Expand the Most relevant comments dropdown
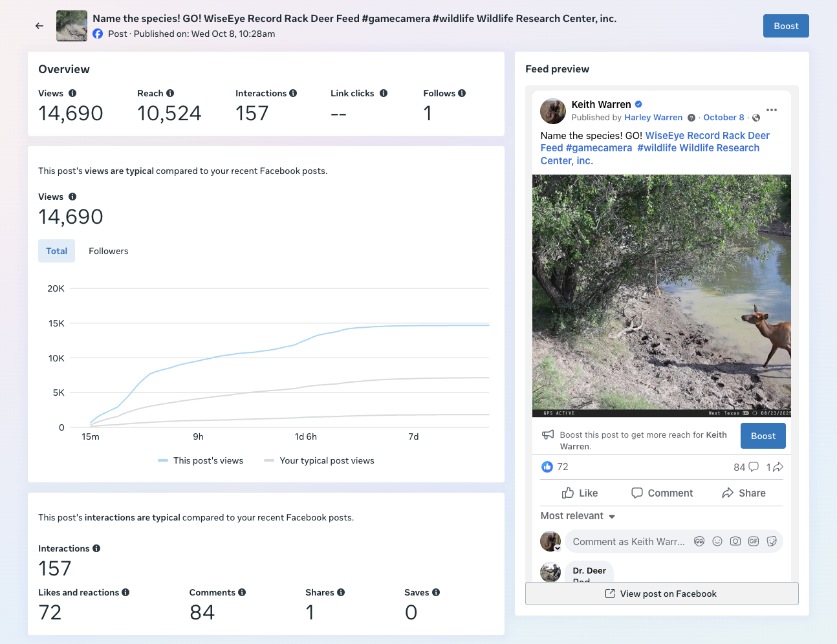The width and height of the screenshot is (837, 644). coord(578,516)
